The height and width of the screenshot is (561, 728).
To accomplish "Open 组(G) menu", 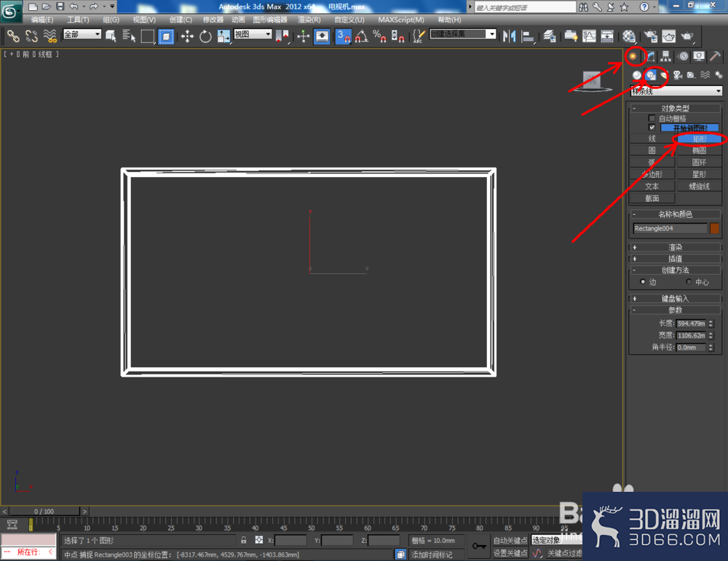I will pos(111,20).
